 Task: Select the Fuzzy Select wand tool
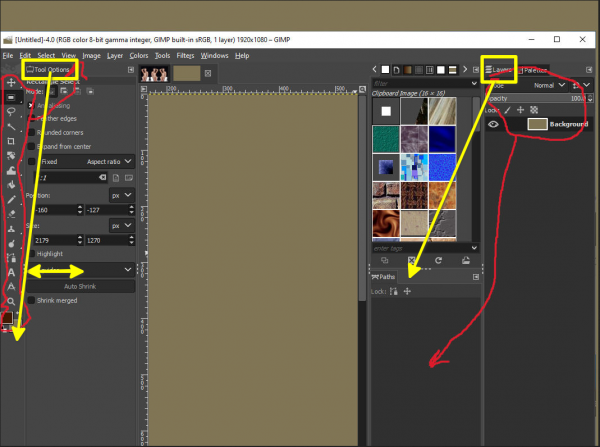[x=11, y=126]
